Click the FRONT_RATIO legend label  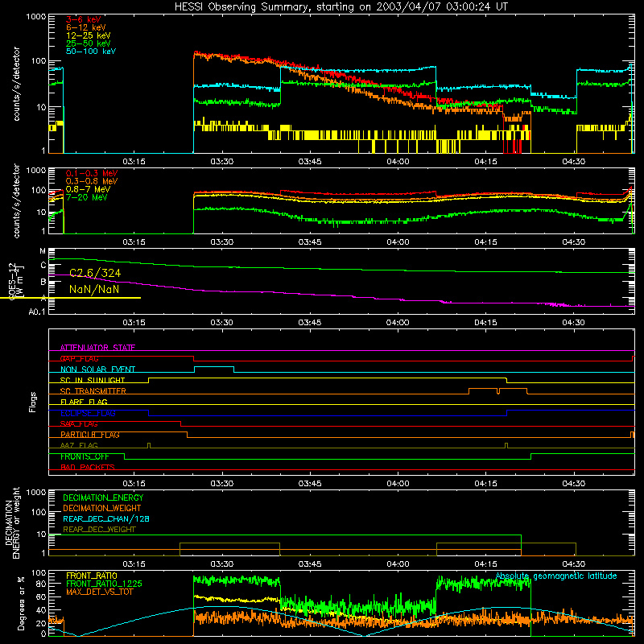pos(92,576)
